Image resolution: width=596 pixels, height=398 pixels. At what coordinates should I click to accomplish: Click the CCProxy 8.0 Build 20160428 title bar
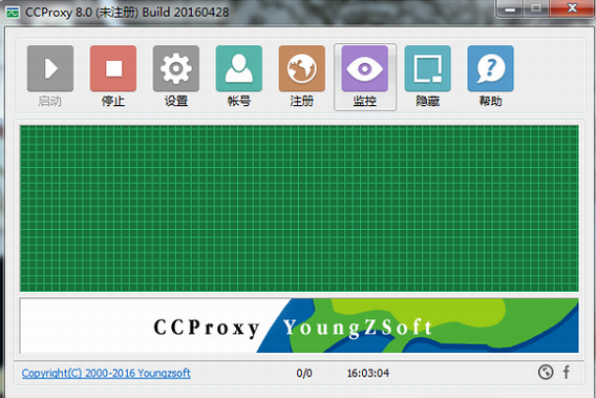tap(127, 12)
